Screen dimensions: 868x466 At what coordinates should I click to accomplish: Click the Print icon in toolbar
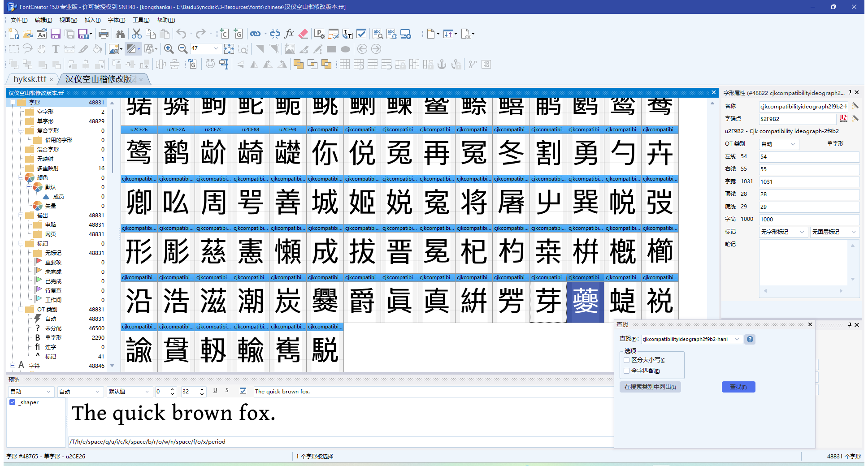(104, 34)
